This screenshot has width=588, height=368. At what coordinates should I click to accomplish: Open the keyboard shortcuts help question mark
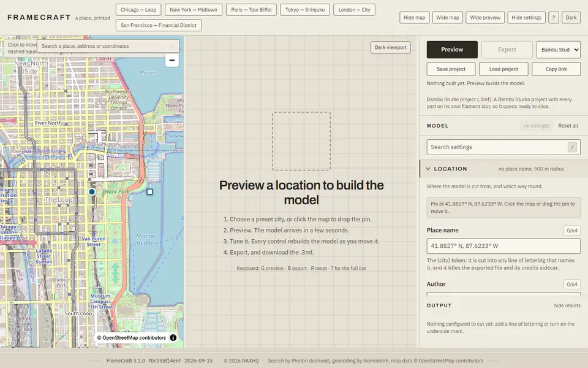click(x=554, y=18)
